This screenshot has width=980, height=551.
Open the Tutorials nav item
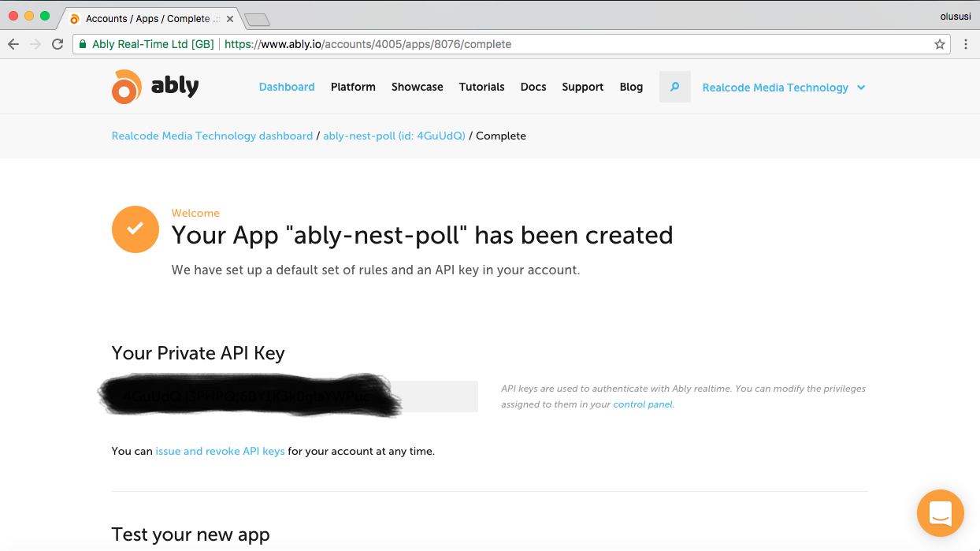point(482,87)
